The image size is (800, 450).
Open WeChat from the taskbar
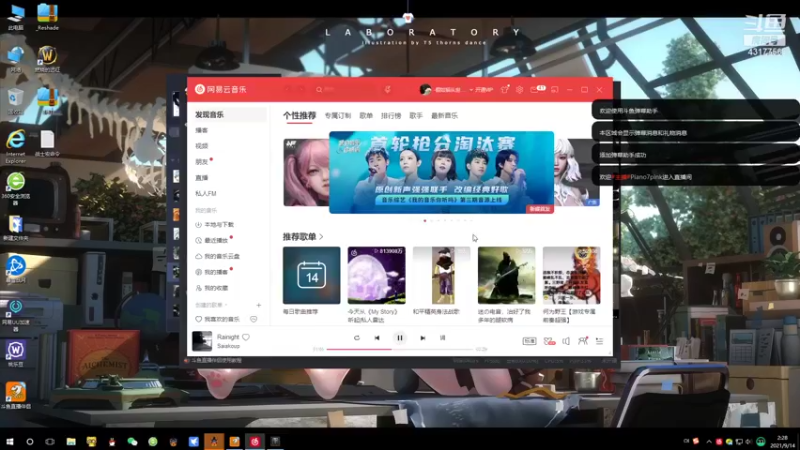(x=132, y=442)
